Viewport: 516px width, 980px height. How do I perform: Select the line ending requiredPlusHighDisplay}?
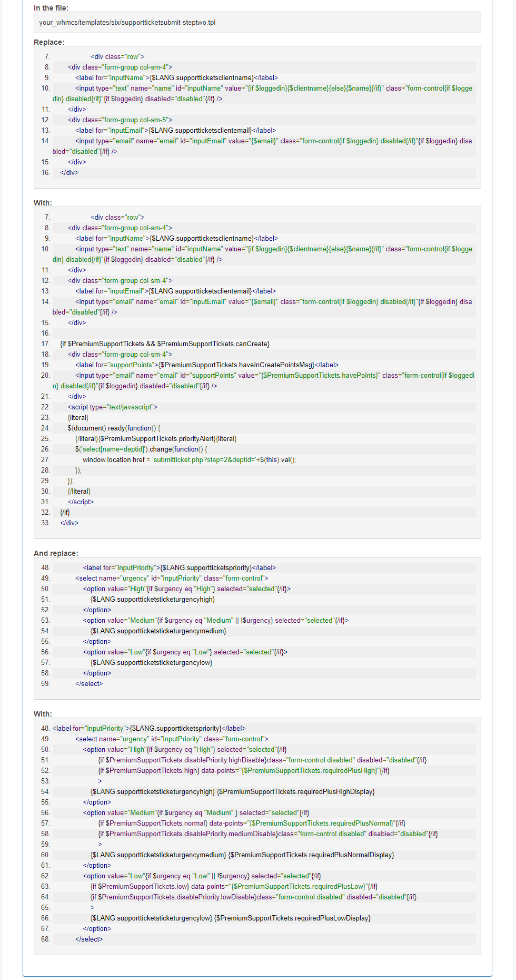pyautogui.click(x=233, y=791)
